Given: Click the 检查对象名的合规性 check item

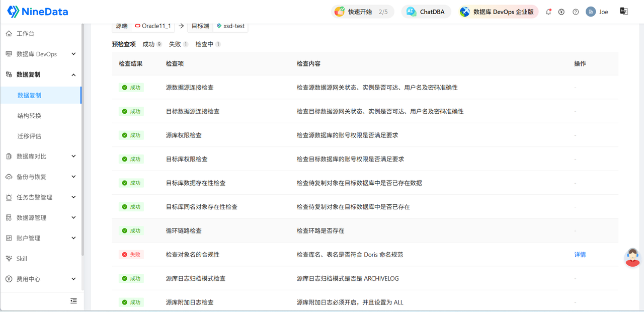Looking at the screenshot, I should [193, 255].
